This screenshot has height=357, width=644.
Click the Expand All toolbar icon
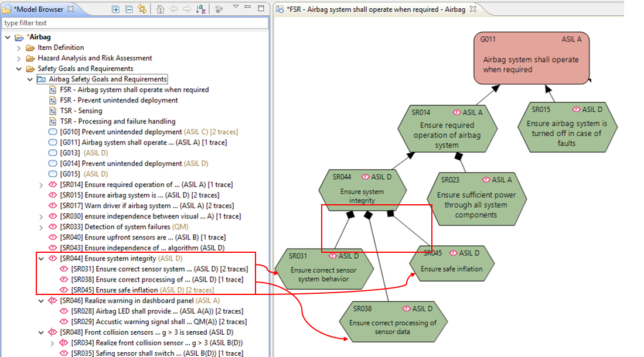point(115,9)
